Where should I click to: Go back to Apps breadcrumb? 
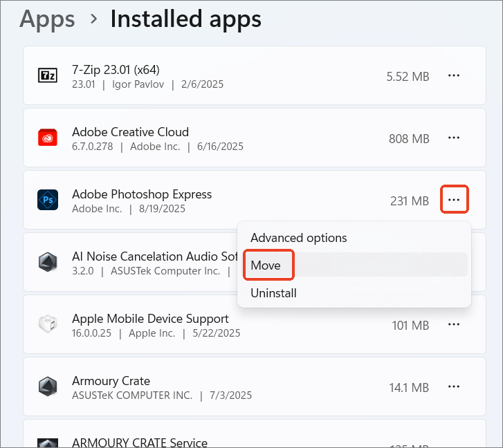(47, 19)
